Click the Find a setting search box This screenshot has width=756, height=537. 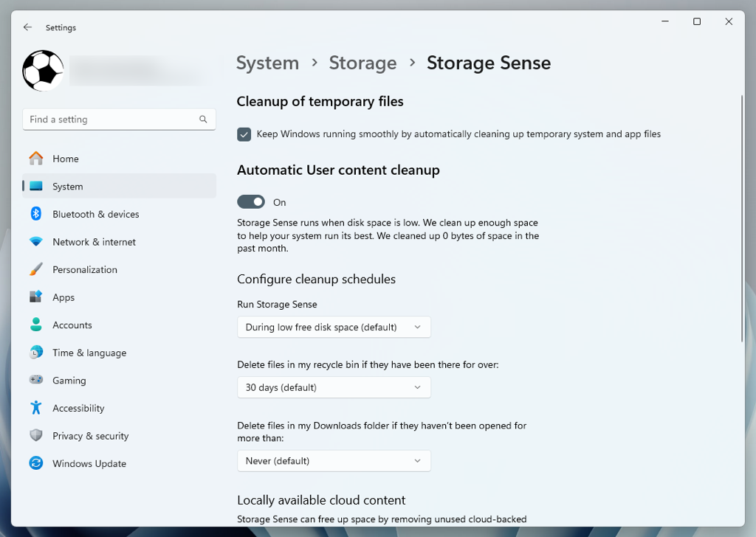click(119, 119)
